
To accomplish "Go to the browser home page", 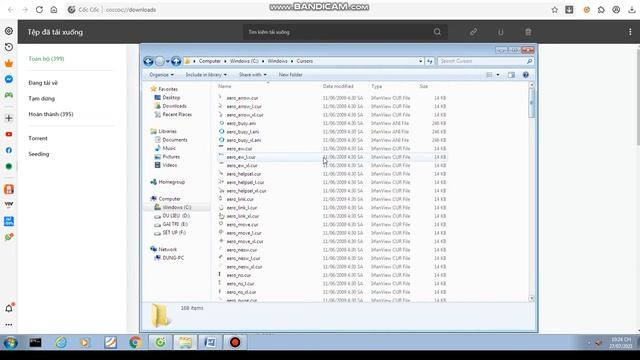I will point(54,9).
